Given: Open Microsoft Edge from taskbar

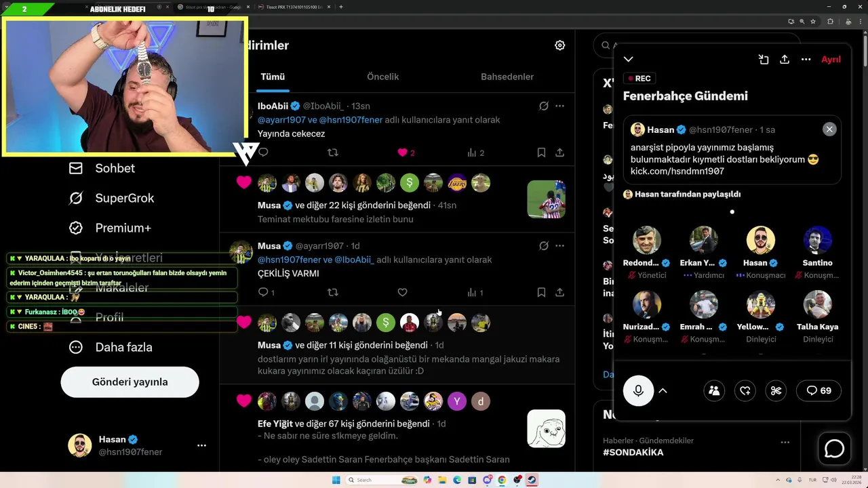Looking at the screenshot, I should click(x=458, y=480).
